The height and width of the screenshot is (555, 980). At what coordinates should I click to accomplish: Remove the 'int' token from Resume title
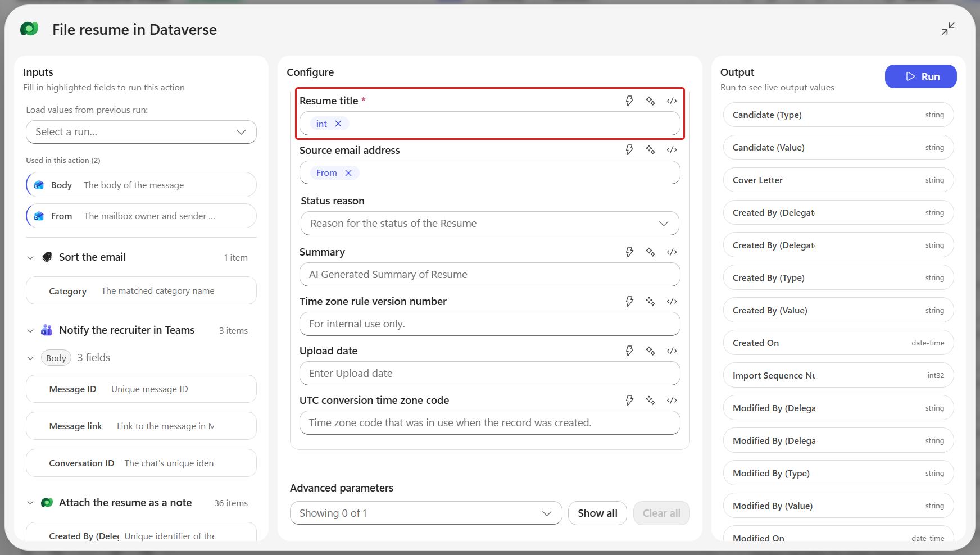tap(338, 124)
